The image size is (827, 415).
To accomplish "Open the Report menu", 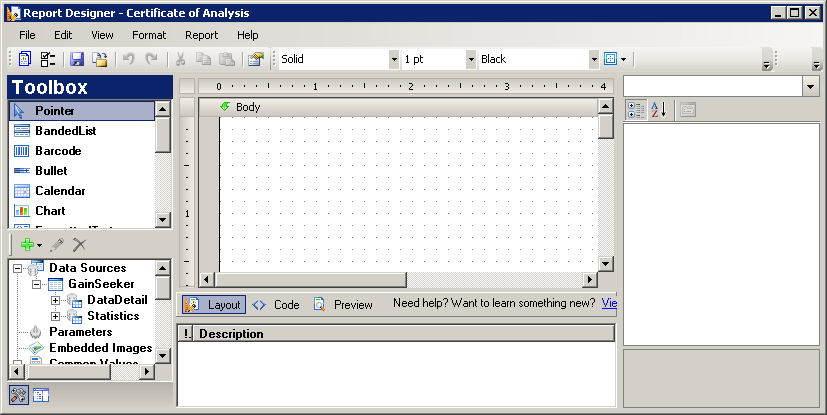I will click(x=201, y=35).
